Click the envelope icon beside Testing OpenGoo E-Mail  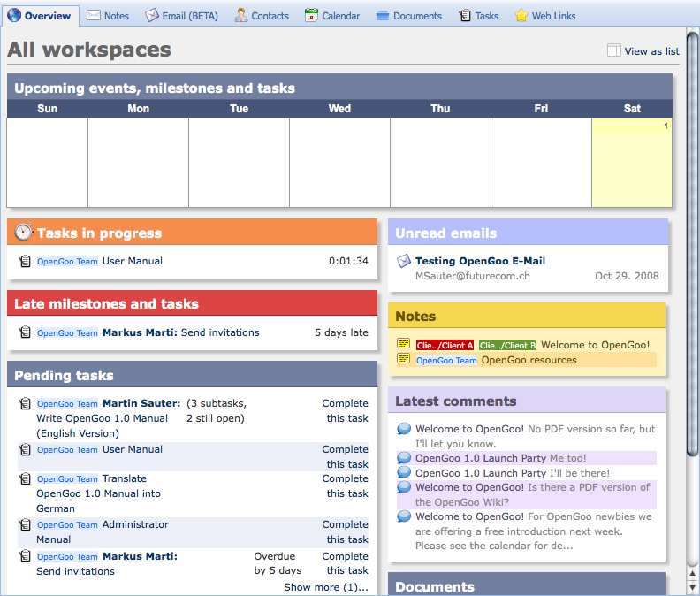tap(404, 261)
